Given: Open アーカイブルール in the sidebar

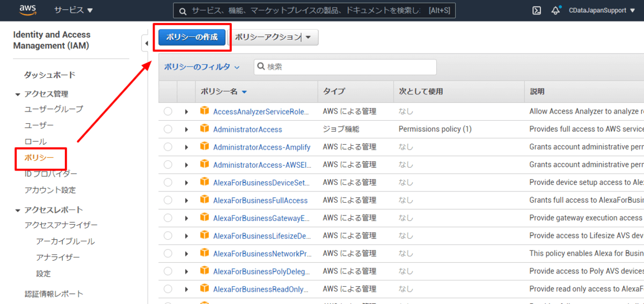Looking at the screenshot, I should [x=65, y=241].
